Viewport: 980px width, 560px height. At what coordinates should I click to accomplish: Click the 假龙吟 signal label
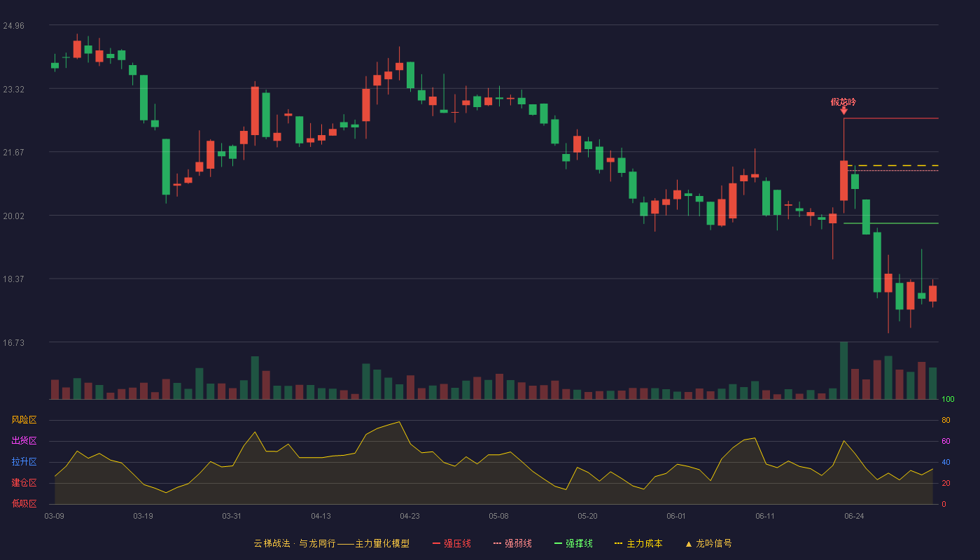843,102
